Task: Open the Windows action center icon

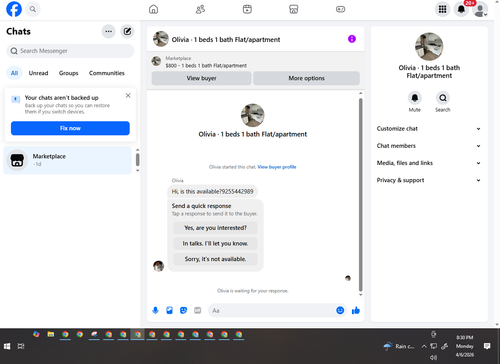Action: 487,346
